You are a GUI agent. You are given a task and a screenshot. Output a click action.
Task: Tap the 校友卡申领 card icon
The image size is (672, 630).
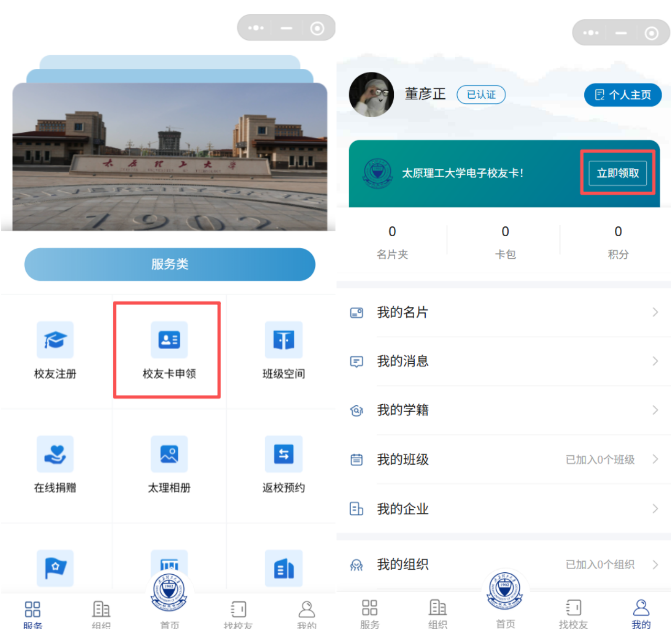(x=169, y=340)
